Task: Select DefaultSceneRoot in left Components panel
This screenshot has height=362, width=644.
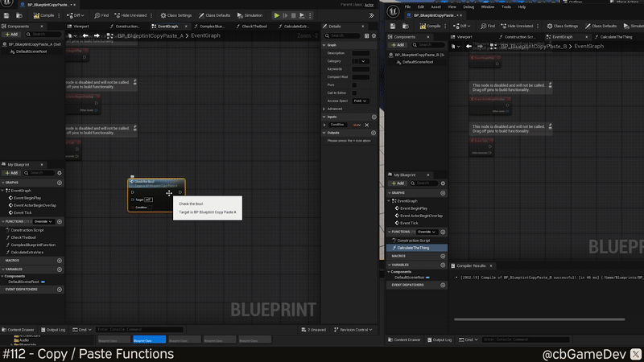Action: [x=31, y=51]
